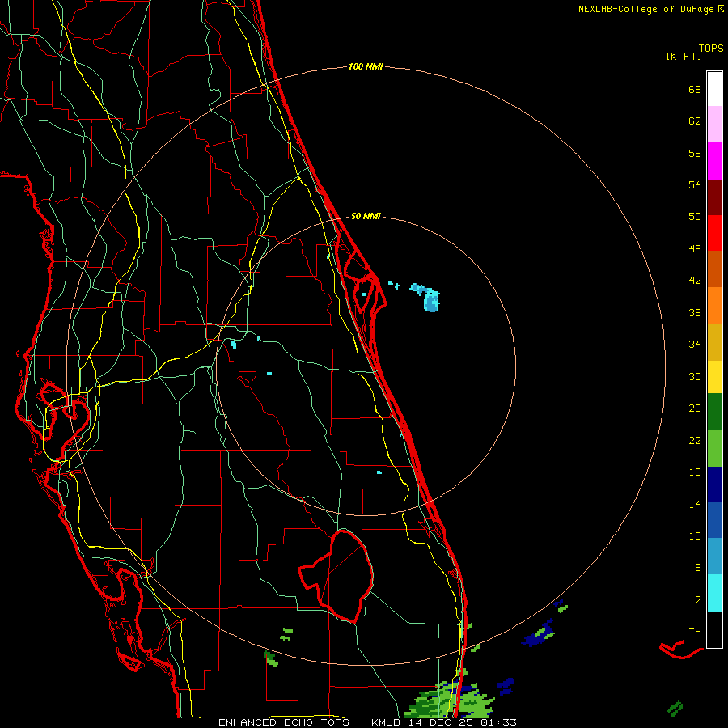
Task: Click the '66' legend value
Action: [695, 90]
